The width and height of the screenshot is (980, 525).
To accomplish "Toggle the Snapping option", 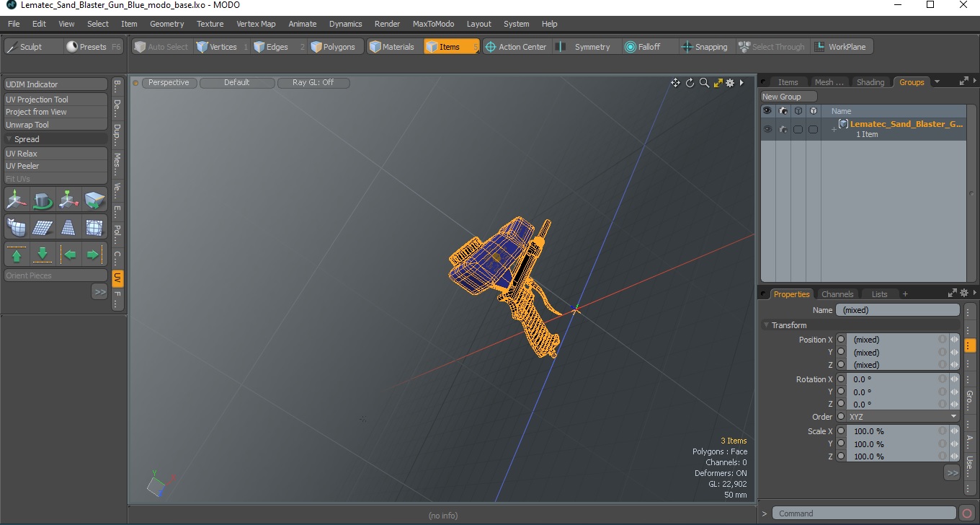I will pos(705,47).
